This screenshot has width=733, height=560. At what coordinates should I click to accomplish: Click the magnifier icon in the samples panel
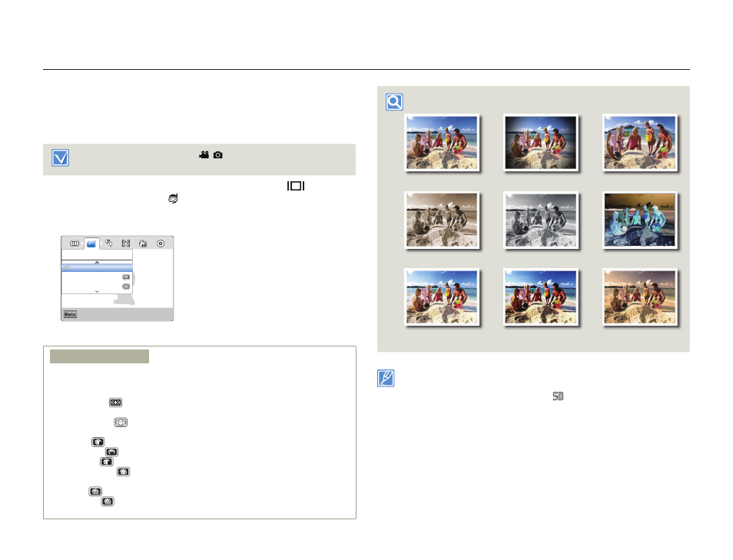pos(394,102)
